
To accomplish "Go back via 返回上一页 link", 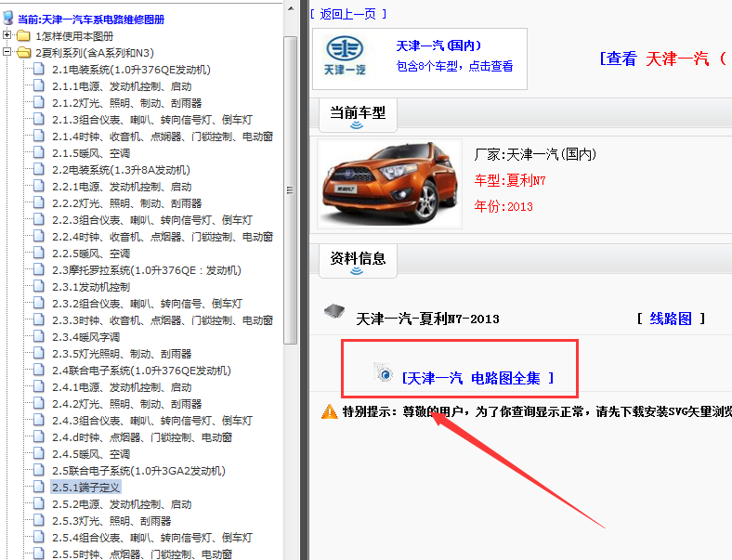I will [x=348, y=14].
